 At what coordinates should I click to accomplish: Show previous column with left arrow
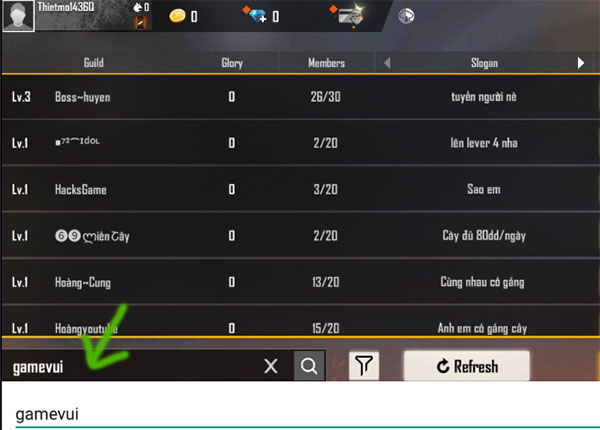(x=387, y=63)
